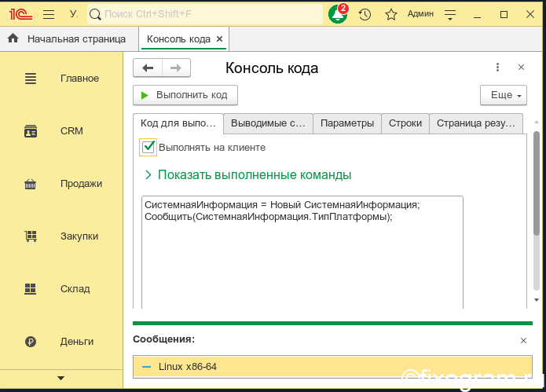Select the Linux x86-64 message
This screenshot has height=392, width=546.
(332, 367)
